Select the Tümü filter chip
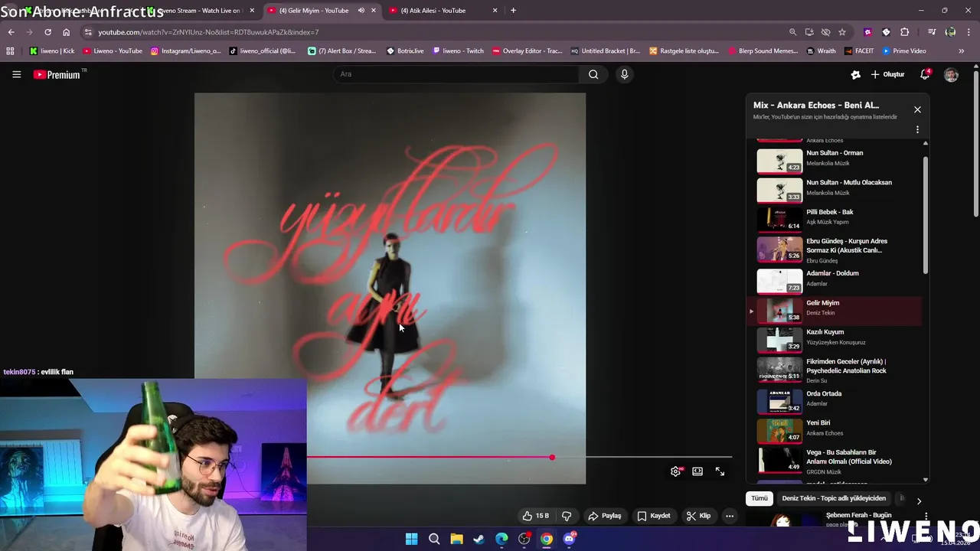The image size is (980, 551). click(759, 498)
